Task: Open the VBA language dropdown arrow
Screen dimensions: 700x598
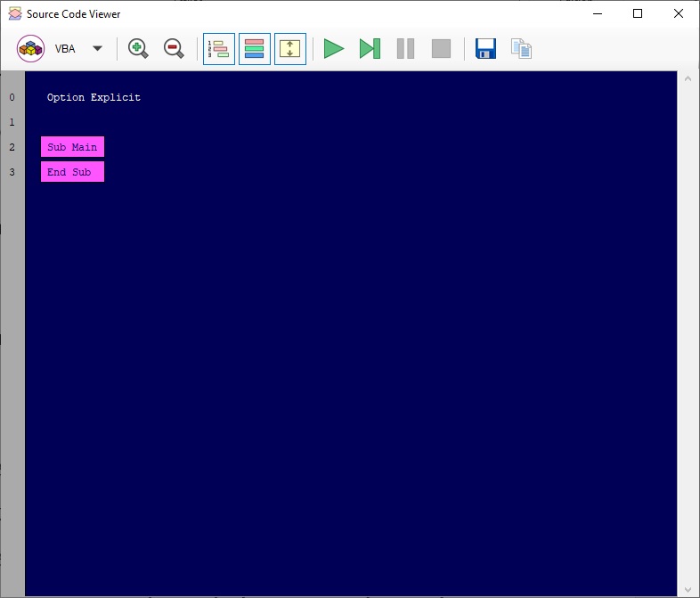Action: tap(98, 49)
